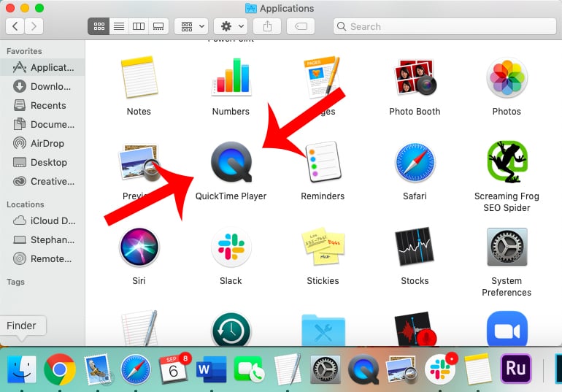562x392 pixels.
Task: Open Mail from the Dock
Action: [x=98, y=369]
